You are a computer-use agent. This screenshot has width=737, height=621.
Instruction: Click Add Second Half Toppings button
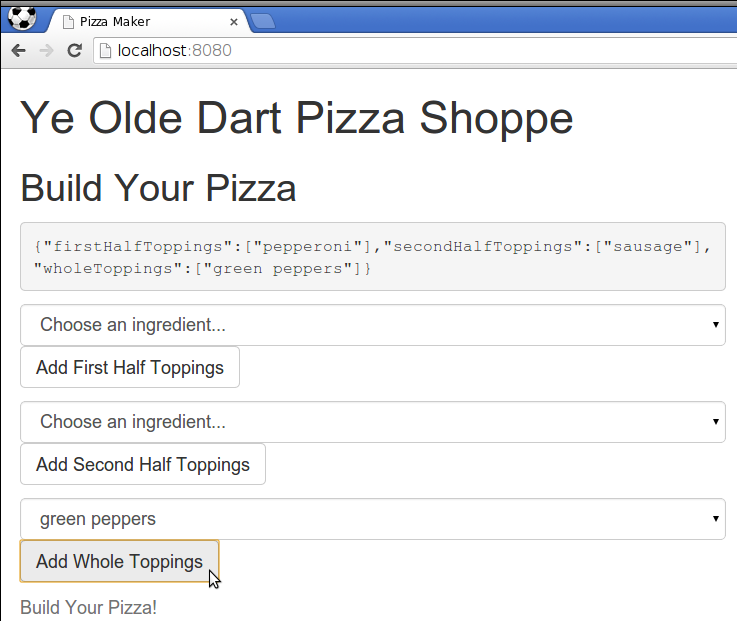143,464
